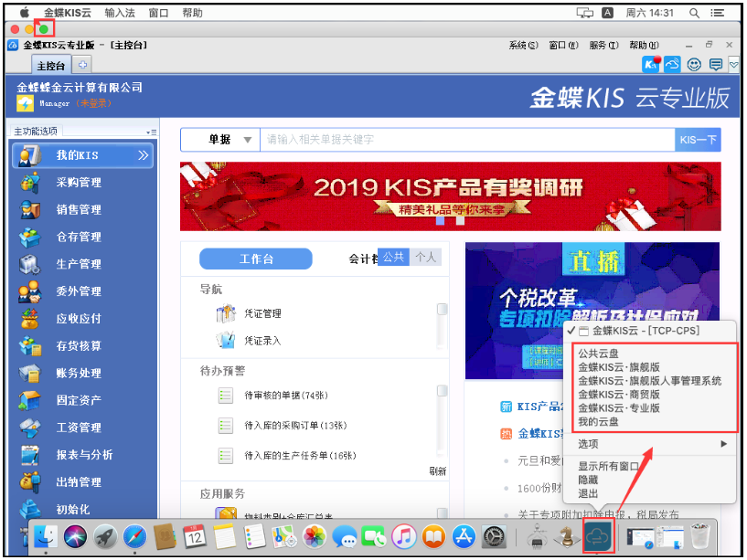Open 固定资产 module
Image resolution: width=747 pixels, height=560 pixels.
click(x=79, y=400)
